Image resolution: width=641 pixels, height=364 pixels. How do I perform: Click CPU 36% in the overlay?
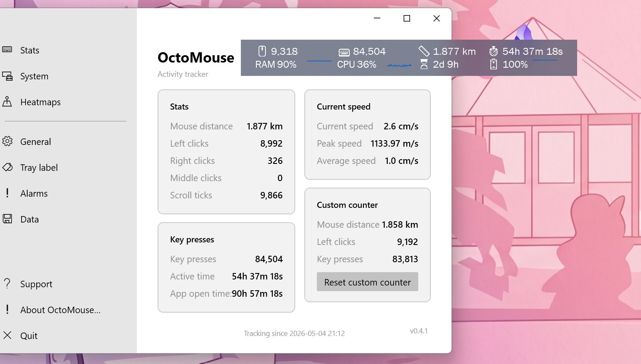[x=357, y=64]
